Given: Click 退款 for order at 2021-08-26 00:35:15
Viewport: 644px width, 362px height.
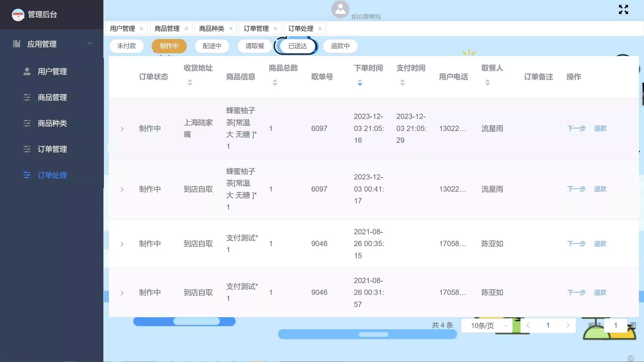Looking at the screenshot, I should pyautogui.click(x=600, y=244).
